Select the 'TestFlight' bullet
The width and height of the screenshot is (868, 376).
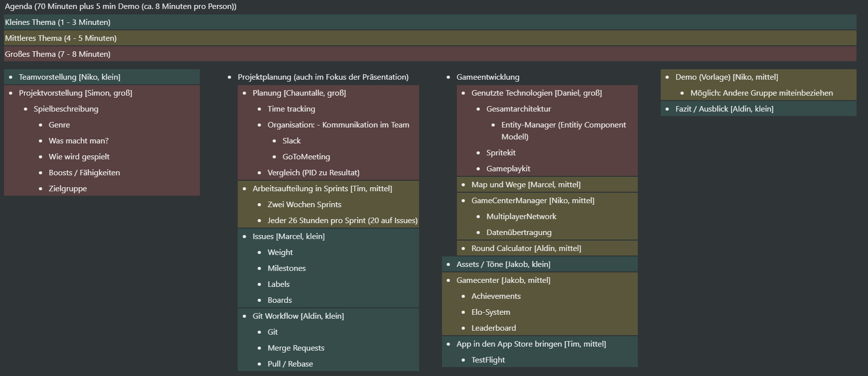(x=488, y=360)
